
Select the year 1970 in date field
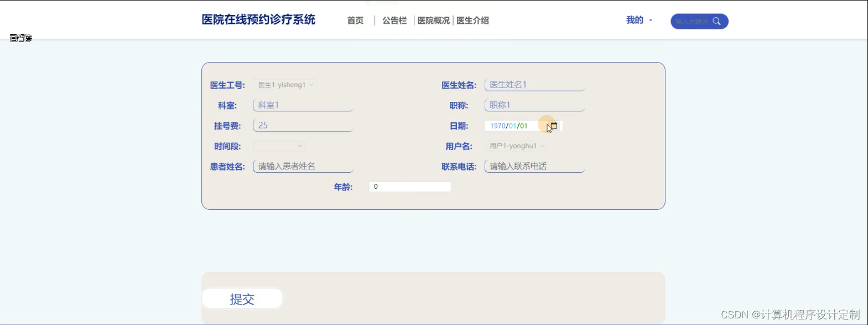[498, 126]
